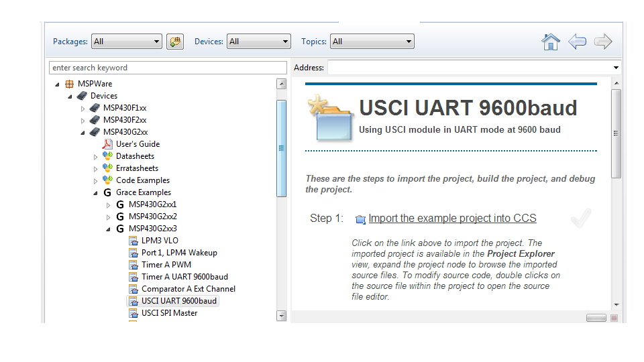This screenshot has height=362, width=644.
Task: Select Port 1, LPM4 Wakeup example
Action: tap(179, 253)
